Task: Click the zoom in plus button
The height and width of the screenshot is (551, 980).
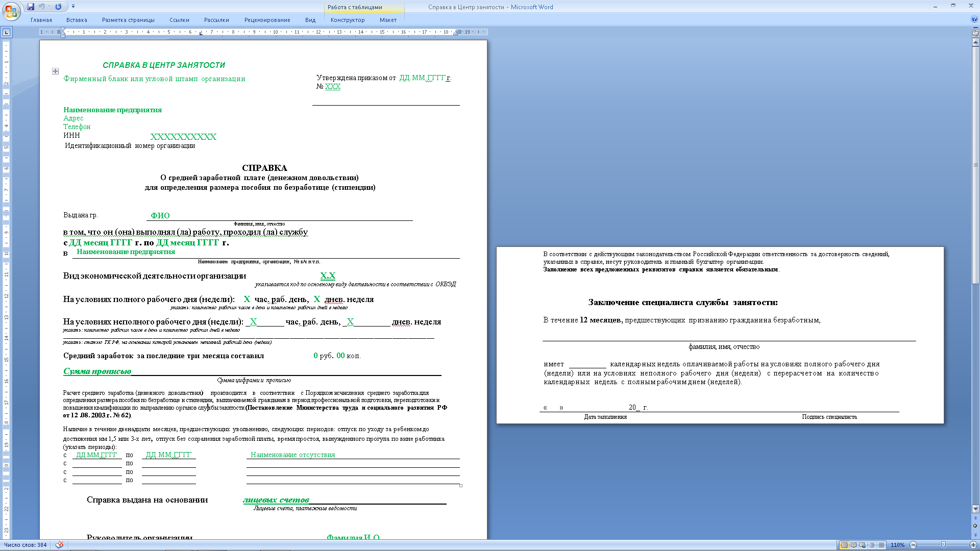Action: tap(973, 545)
